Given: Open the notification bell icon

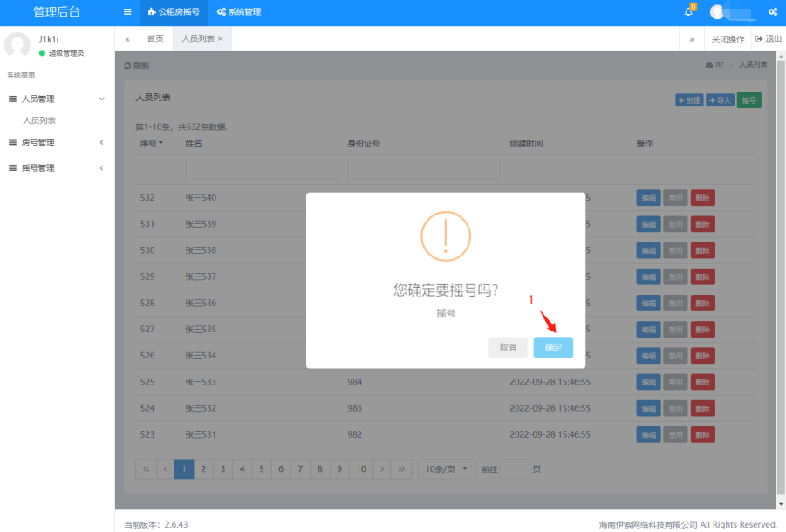Looking at the screenshot, I should tap(688, 12).
